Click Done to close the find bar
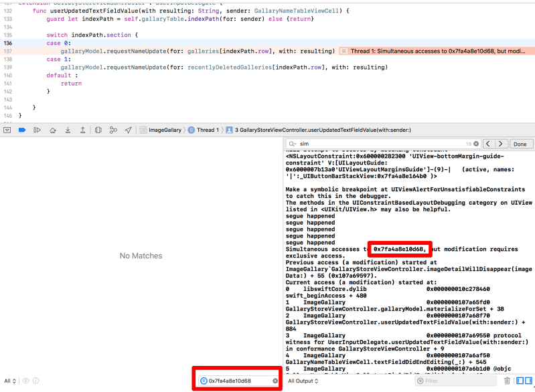 click(x=520, y=144)
